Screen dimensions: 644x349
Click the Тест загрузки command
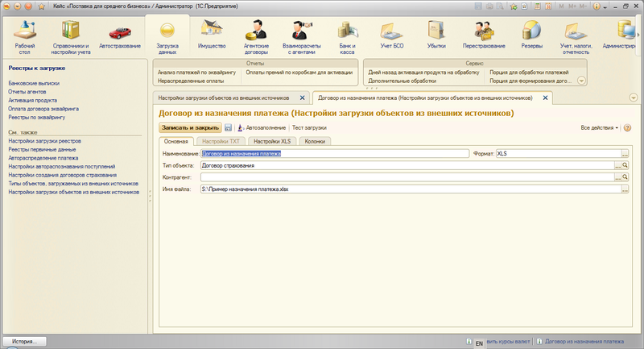click(x=309, y=127)
